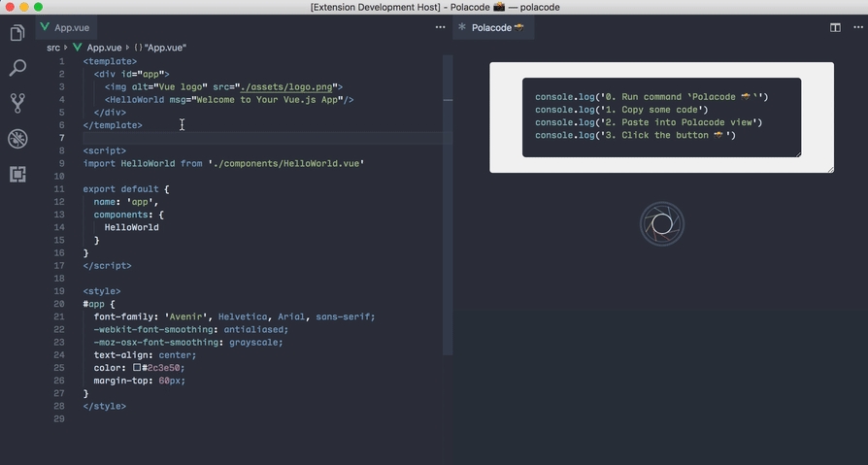Open the ./assets/logo.png link
Viewport: 868px width, 465px height.
pos(286,87)
